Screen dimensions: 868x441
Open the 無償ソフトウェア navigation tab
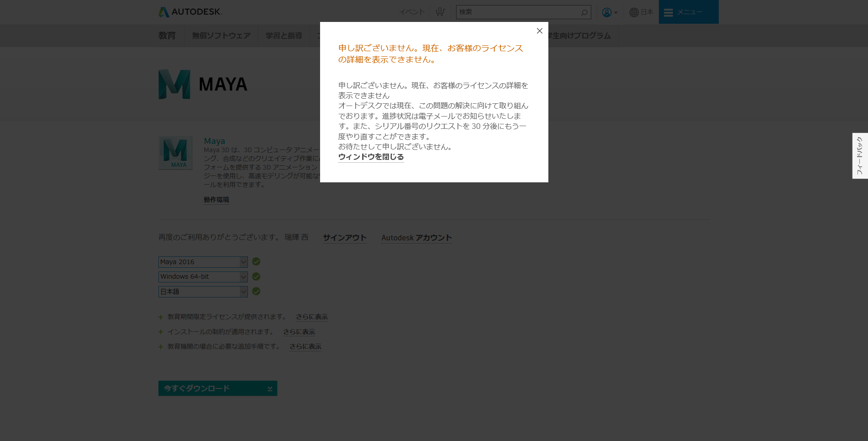point(221,36)
